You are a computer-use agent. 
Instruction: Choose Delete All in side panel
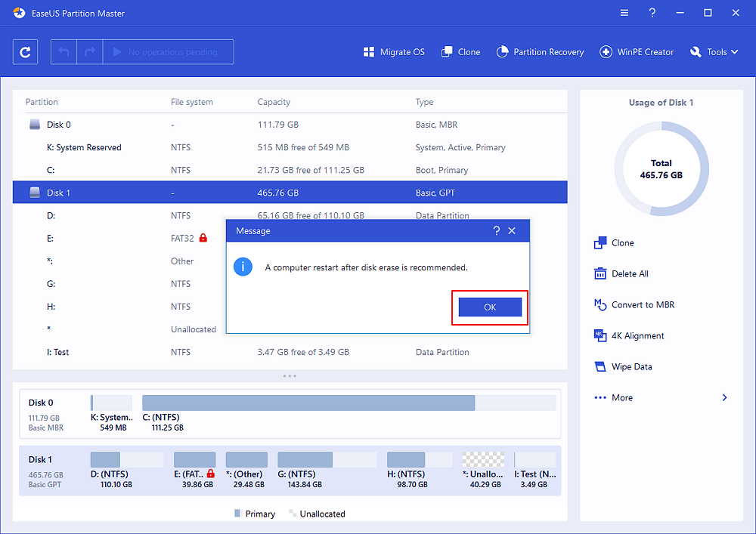621,273
